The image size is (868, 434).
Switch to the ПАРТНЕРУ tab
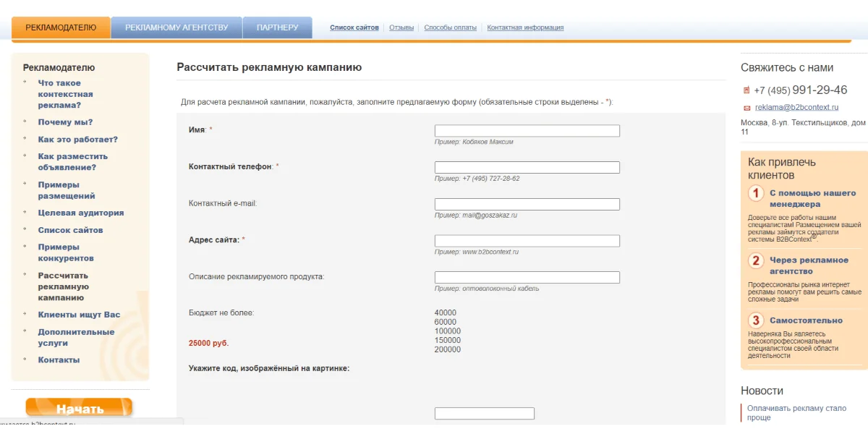point(277,27)
